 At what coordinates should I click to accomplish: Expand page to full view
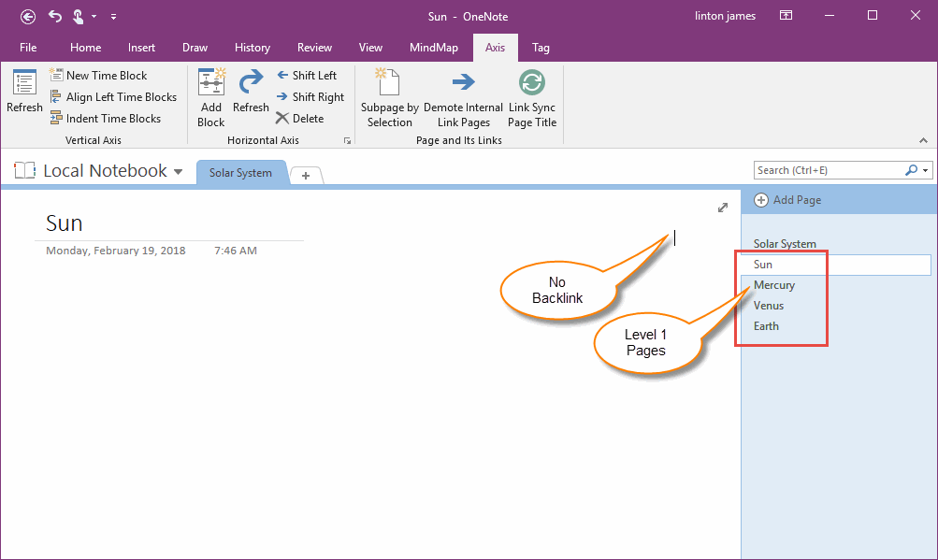tap(723, 208)
